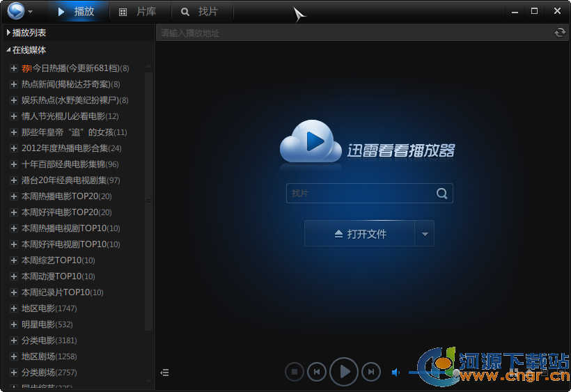Skip to the previous track
Screen dimensions: 571x392
[x=317, y=373]
